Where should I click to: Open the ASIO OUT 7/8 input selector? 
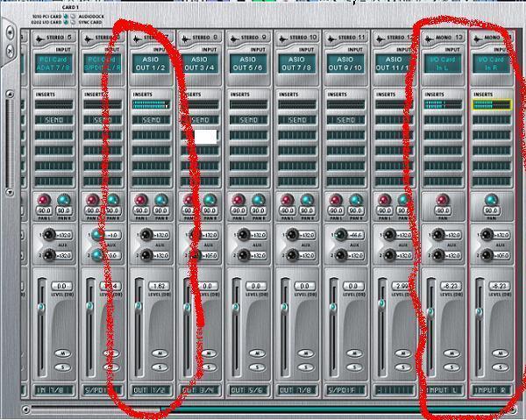coord(297,63)
